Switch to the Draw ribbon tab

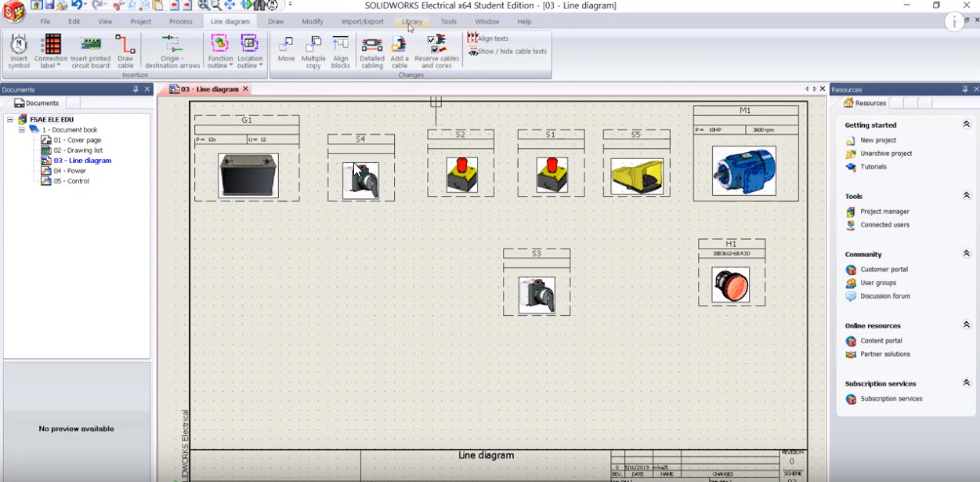(x=276, y=21)
